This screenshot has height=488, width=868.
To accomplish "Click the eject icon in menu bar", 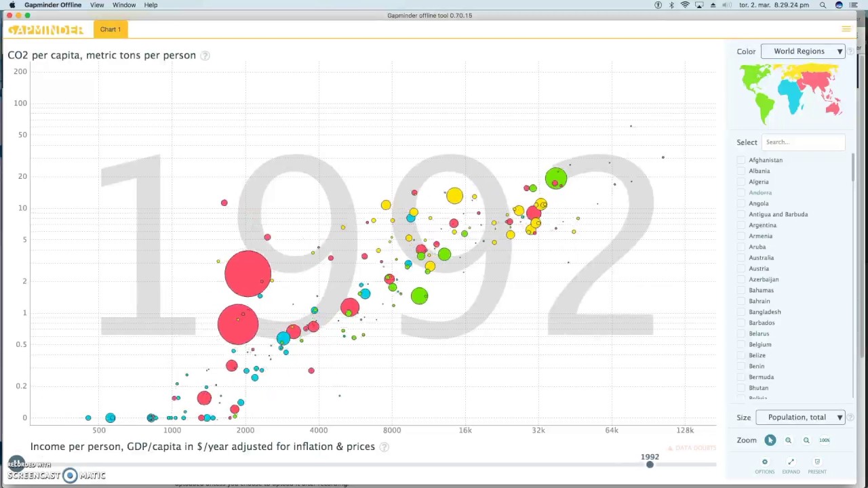I will [713, 5].
